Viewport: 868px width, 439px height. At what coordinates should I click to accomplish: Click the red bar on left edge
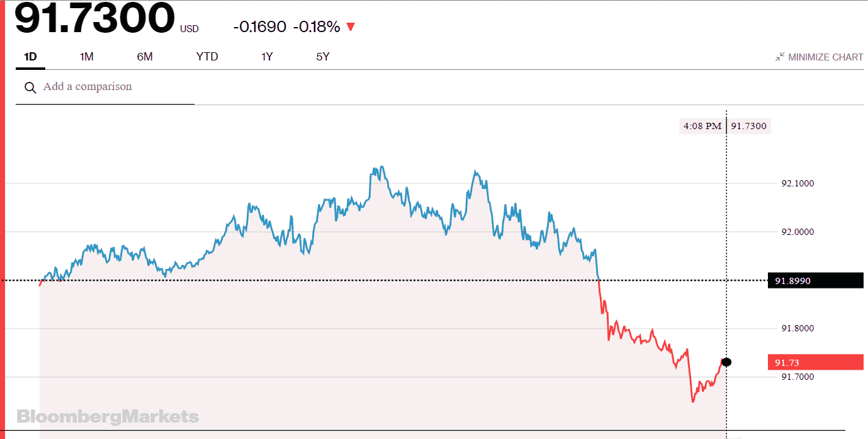(4, 220)
